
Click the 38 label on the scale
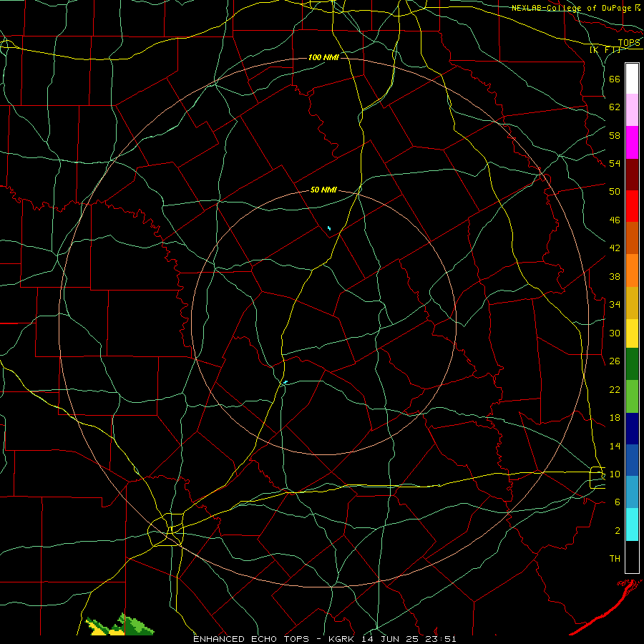[x=615, y=276]
